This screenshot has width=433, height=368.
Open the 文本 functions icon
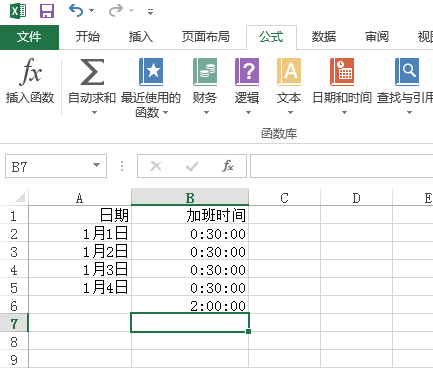tap(289, 72)
